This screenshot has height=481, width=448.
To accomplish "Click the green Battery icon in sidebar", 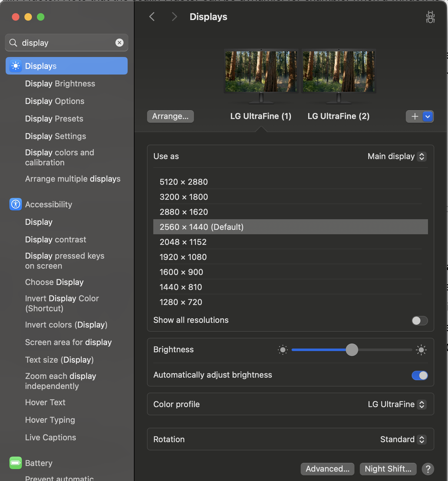I will [16, 463].
